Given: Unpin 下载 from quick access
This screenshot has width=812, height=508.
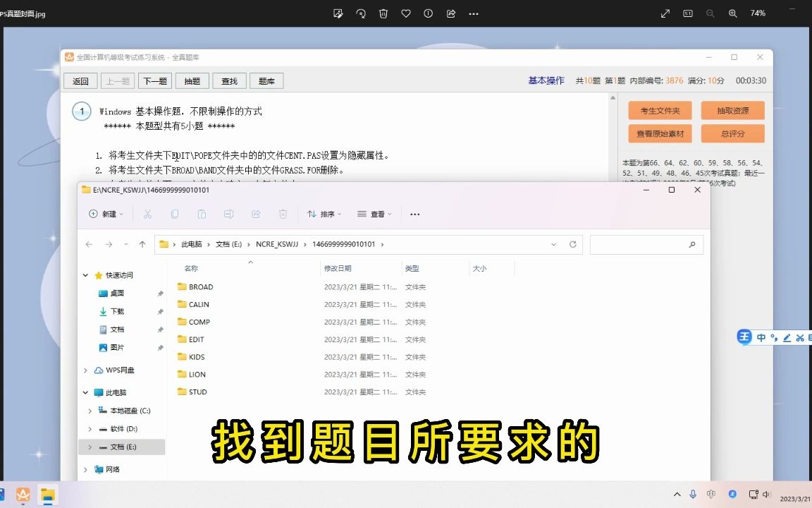Looking at the screenshot, I should pyautogui.click(x=160, y=311).
